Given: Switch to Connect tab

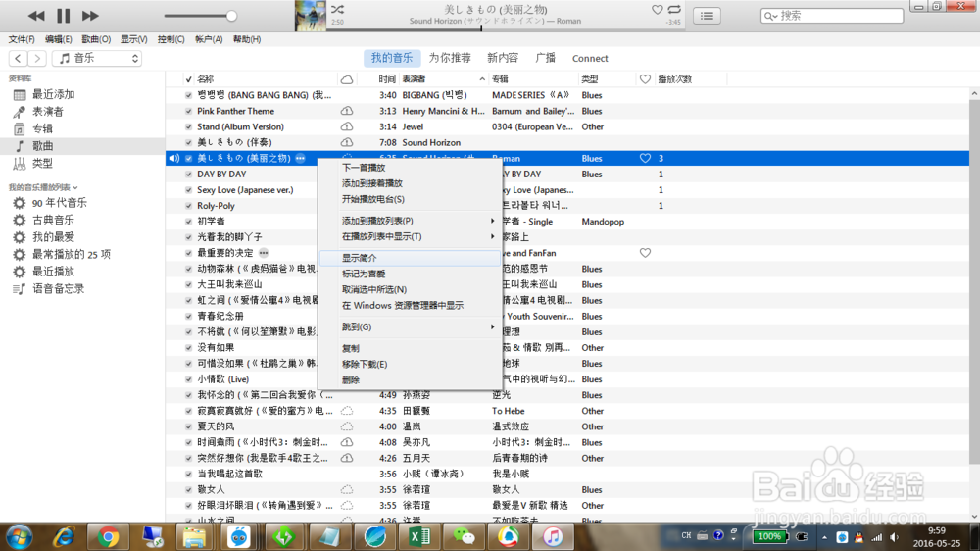Looking at the screenshot, I should point(590,58).
